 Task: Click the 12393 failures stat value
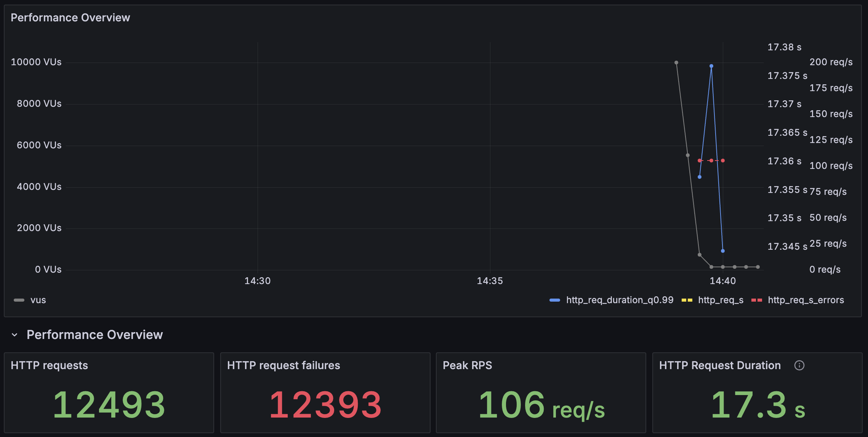click(x=325, y=405)
